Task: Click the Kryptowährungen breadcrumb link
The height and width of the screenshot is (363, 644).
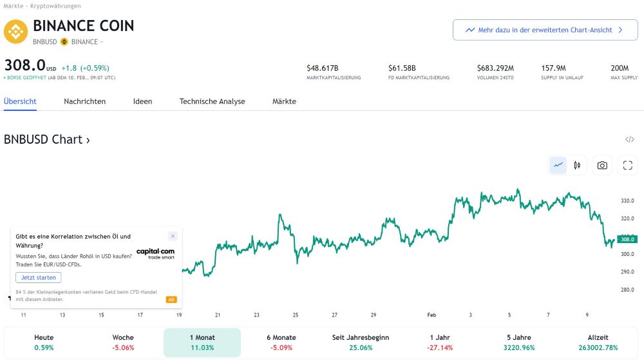Action: pyautogui.click(x=55, y=6)
